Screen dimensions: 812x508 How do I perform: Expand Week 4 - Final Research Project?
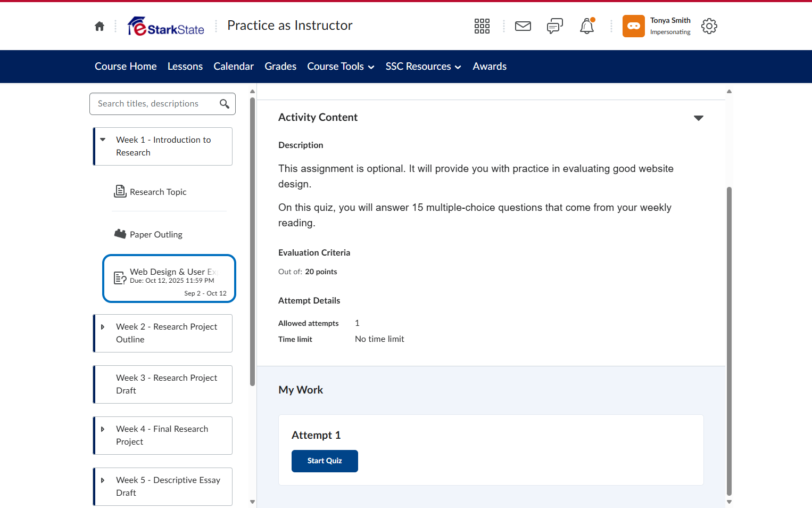click(x=103, y=429)
